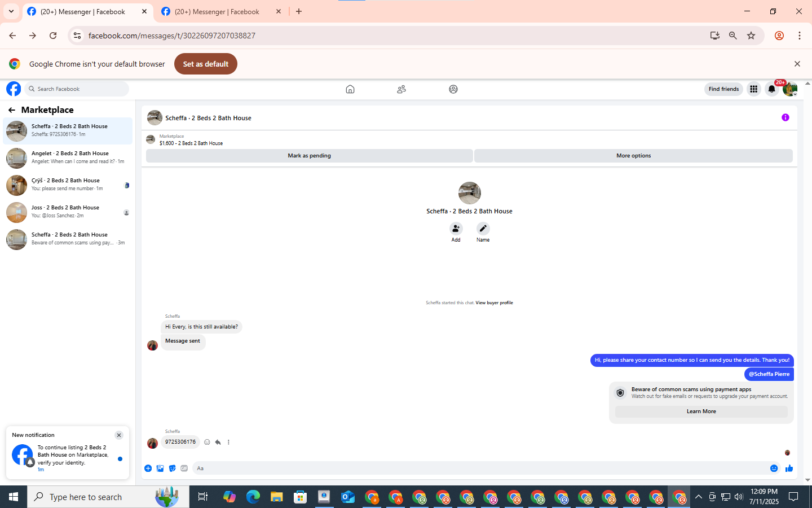Viewport: 812px width, 508px height.
Task: Open the Facebook logo home link
Action: (x=14, y=89)
